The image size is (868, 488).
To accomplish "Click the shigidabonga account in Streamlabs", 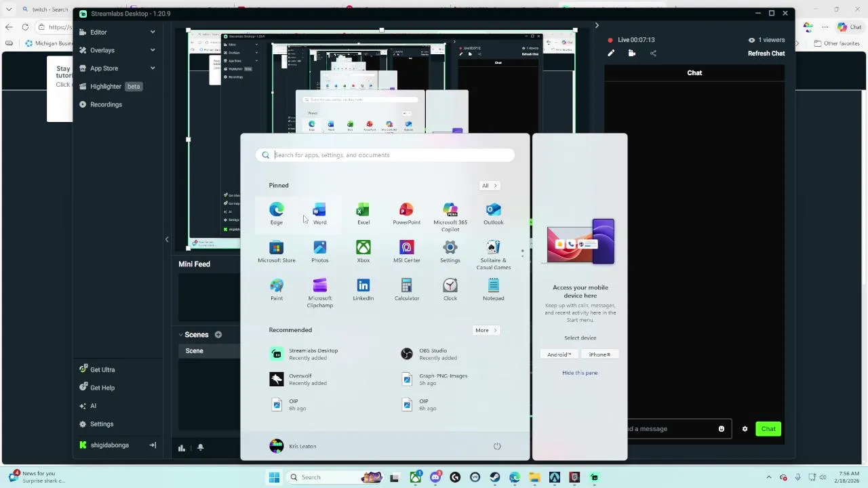I will (x=109, y=445).
